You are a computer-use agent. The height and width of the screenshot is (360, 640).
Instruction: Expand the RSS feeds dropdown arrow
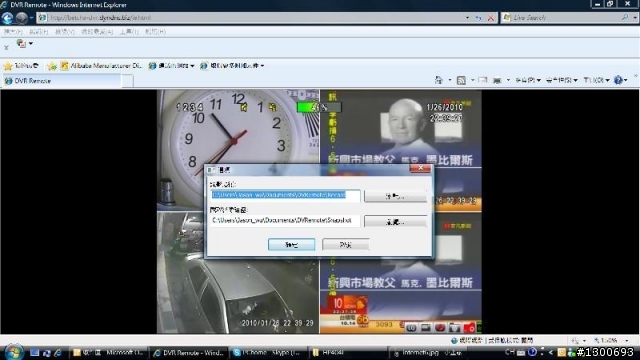(x=472, y=80)
